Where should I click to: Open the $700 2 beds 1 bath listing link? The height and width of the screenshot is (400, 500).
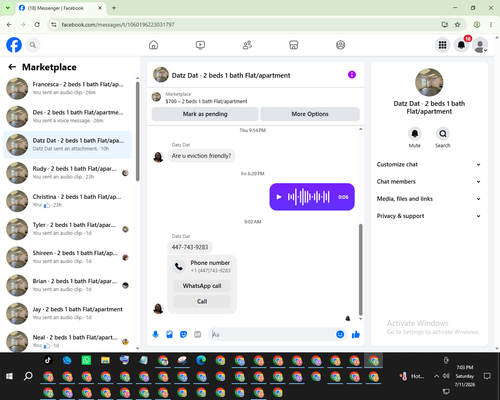tap(206, 101)
